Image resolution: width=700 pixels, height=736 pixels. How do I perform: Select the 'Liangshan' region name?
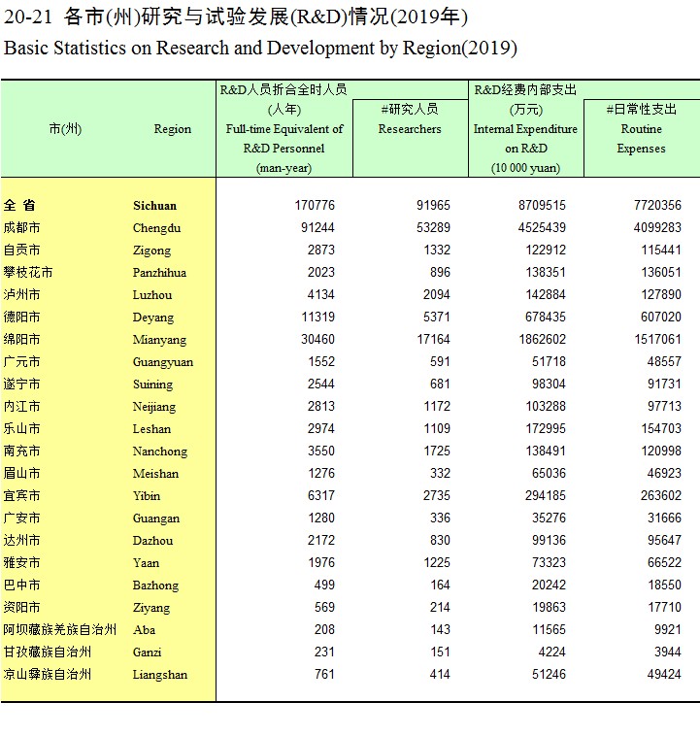[x=159, y=675]
